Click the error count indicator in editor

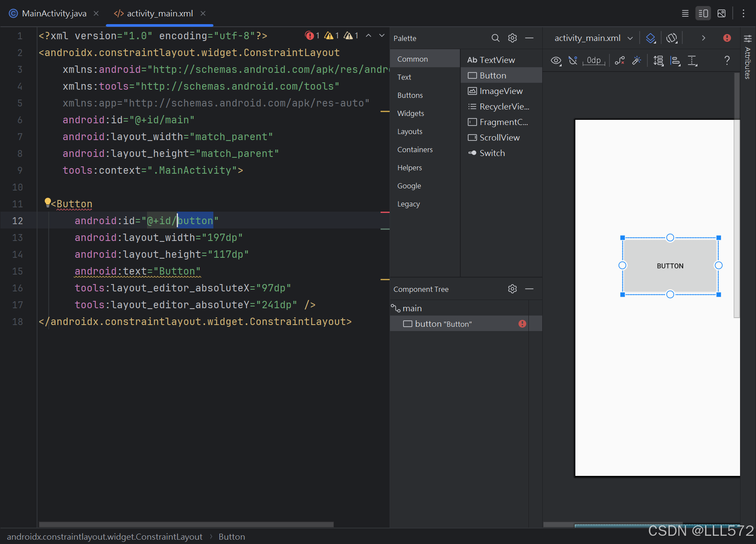pyautogui.click(x=312, y=35)
